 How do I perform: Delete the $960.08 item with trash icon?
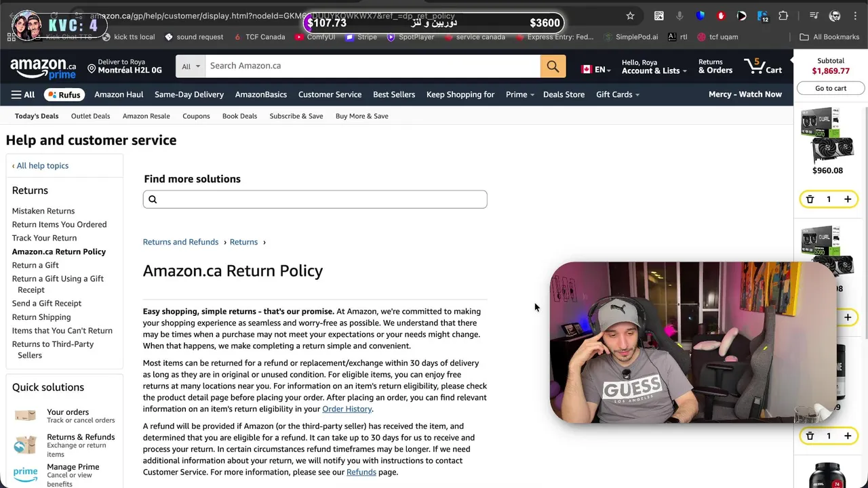[x=810, y=199]
